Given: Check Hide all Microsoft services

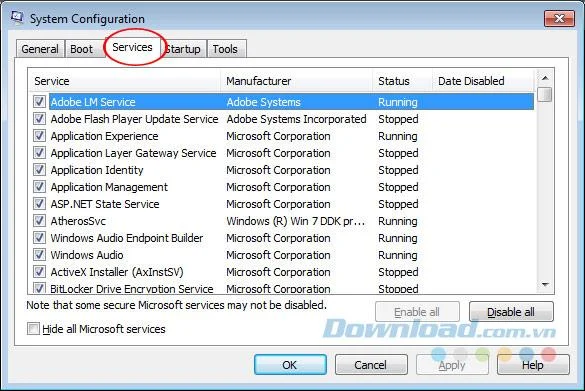Looking at the screenshot, I should [33, 329].
